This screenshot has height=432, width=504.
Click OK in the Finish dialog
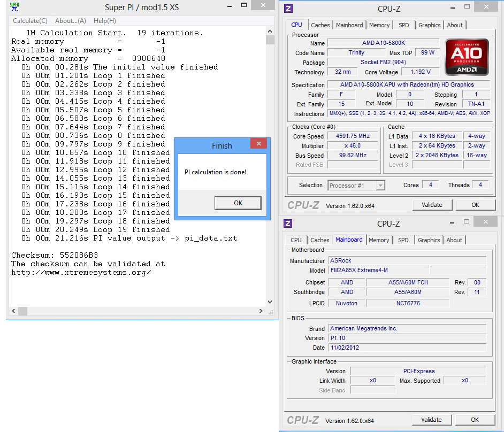pyautogui.click(x=238, y=203)
